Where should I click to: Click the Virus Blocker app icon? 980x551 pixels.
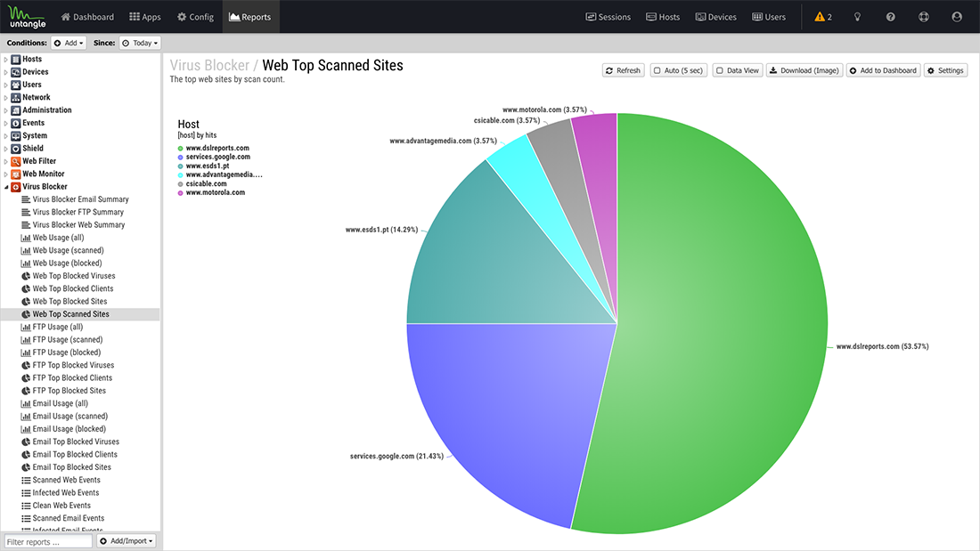[x=16, y=187]
